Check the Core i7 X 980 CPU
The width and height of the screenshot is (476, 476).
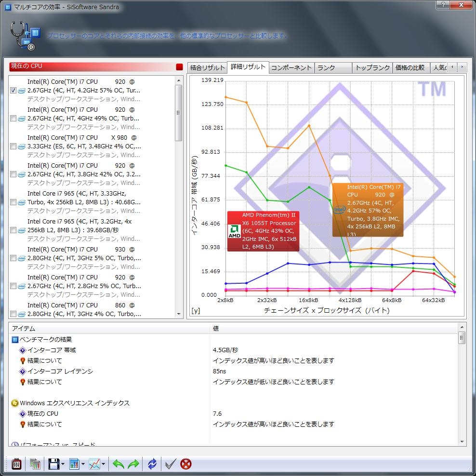13,146
